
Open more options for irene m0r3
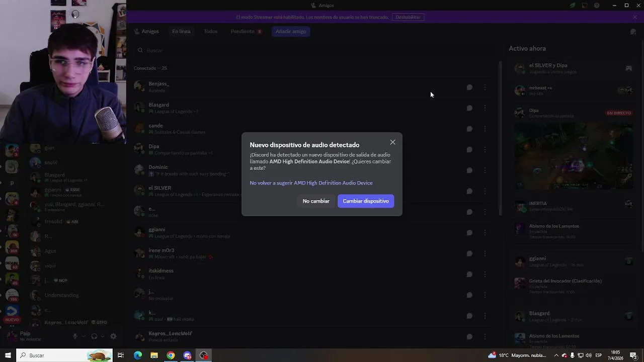[x=485, y=253]
